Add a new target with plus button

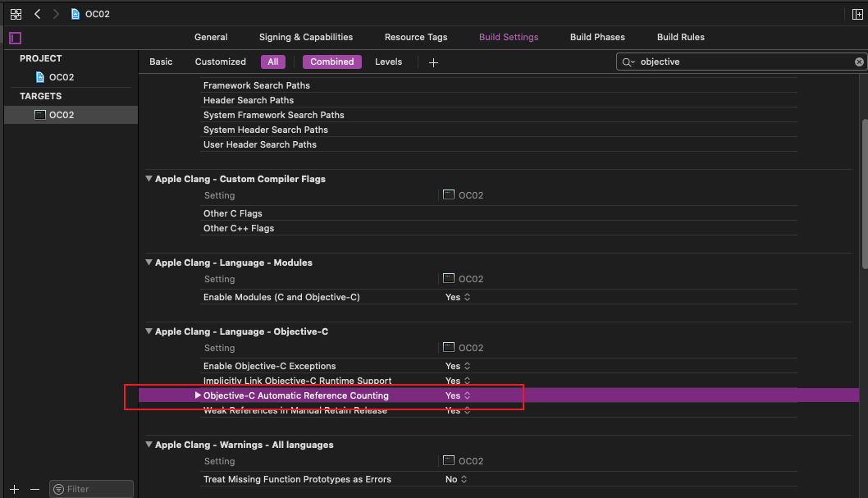point(15,489)
